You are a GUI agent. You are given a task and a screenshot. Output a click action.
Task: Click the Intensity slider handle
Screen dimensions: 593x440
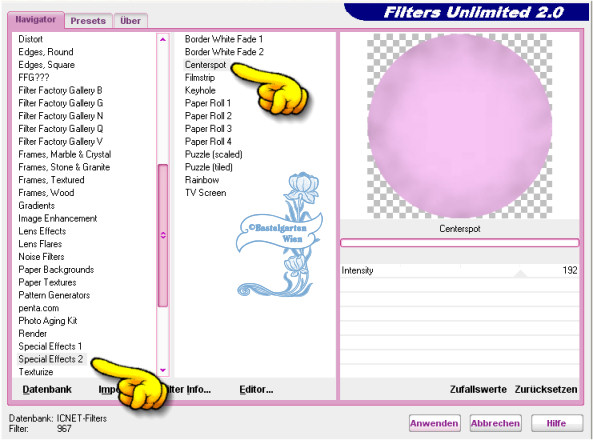tap(521, 274)
